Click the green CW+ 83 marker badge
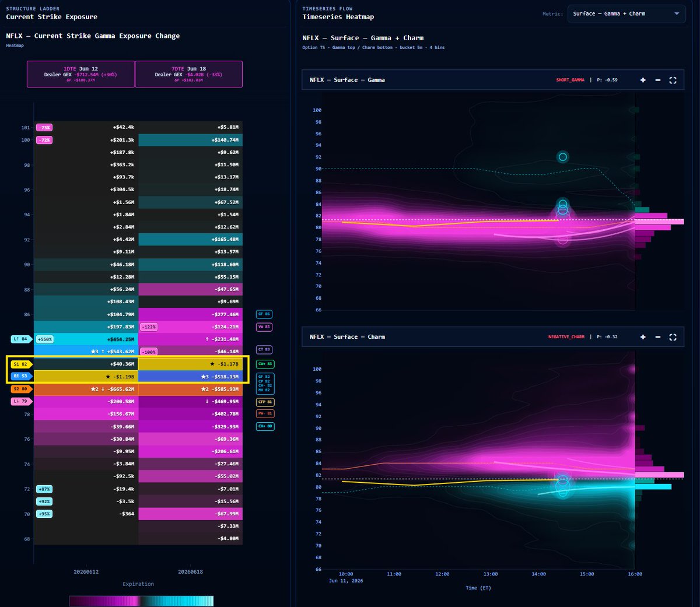The width and height of the screenshot is (700, 607). (x=265, y=364)
